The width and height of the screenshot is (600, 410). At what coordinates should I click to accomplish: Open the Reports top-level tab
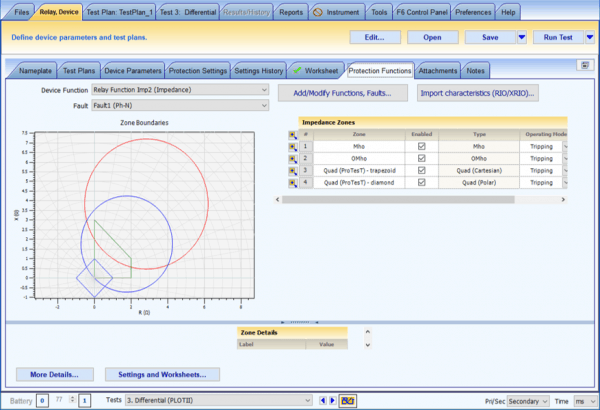click(x=292, y=12)
